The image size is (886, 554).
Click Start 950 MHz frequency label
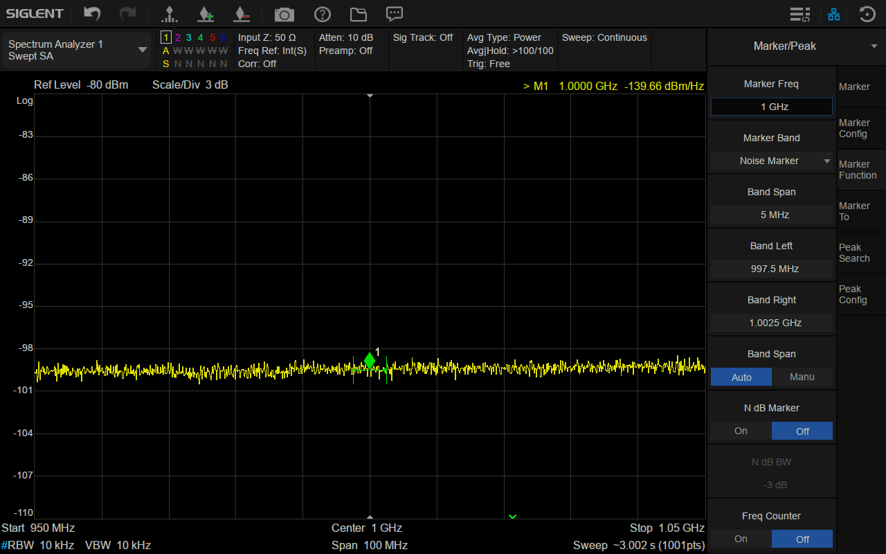tap(38, 528)
